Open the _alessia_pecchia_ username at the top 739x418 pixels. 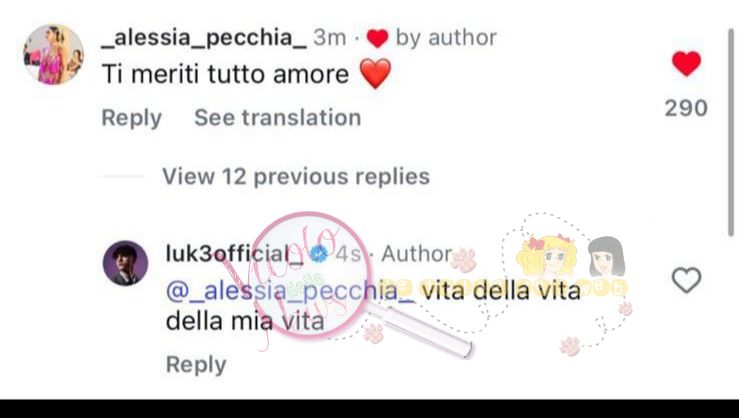click(204, 38)
